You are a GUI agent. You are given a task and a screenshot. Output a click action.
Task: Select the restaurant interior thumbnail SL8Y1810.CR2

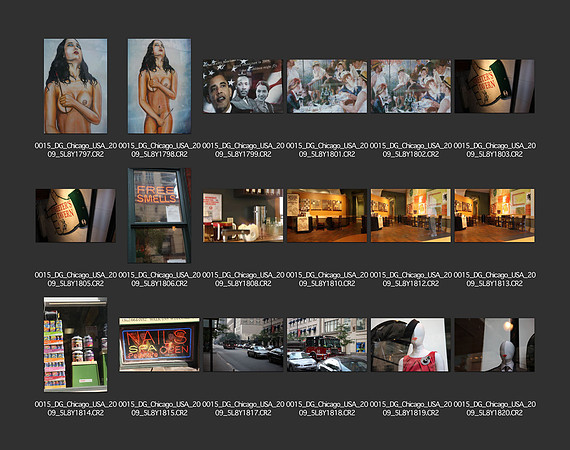point(327,216)
